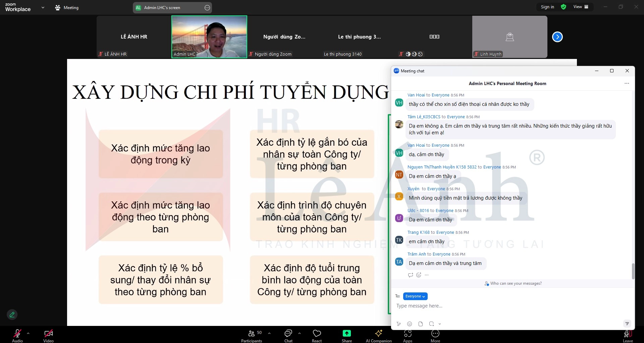This screenshot has width=644, height=343.
Task: Send the chat message
Action: pyautogui.click(x=627, y=324)
